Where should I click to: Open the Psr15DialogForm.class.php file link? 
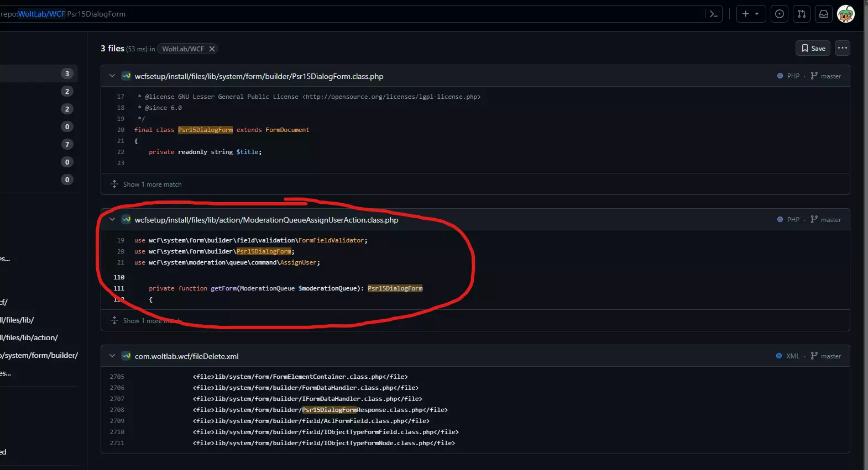click(259, 76)
